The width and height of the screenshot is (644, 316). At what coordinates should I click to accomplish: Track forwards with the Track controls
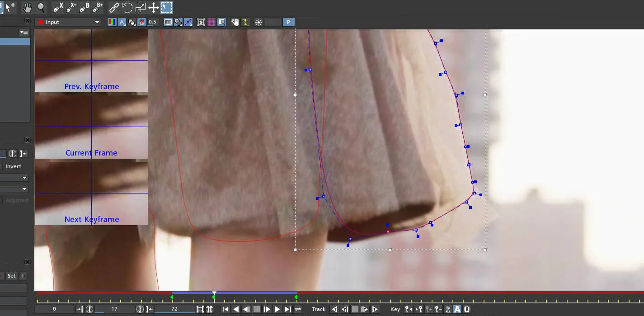pyautogui.click(x=375, y=309)
